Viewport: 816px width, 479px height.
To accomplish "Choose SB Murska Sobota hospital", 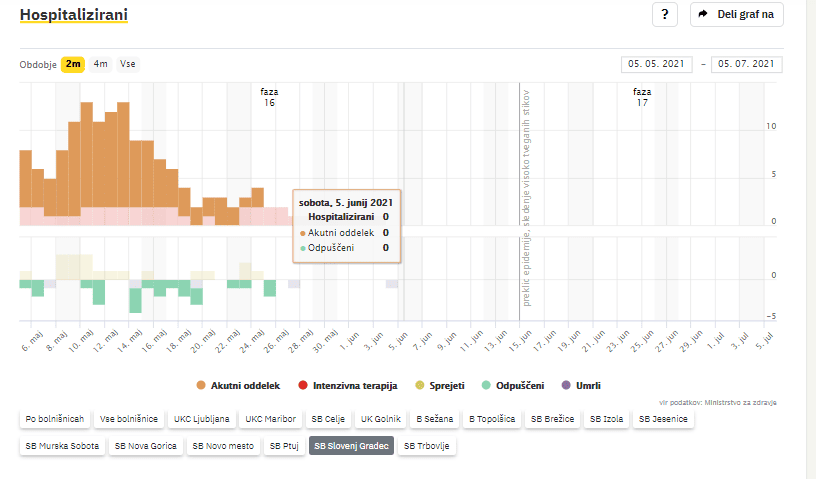I will (63, 446).
